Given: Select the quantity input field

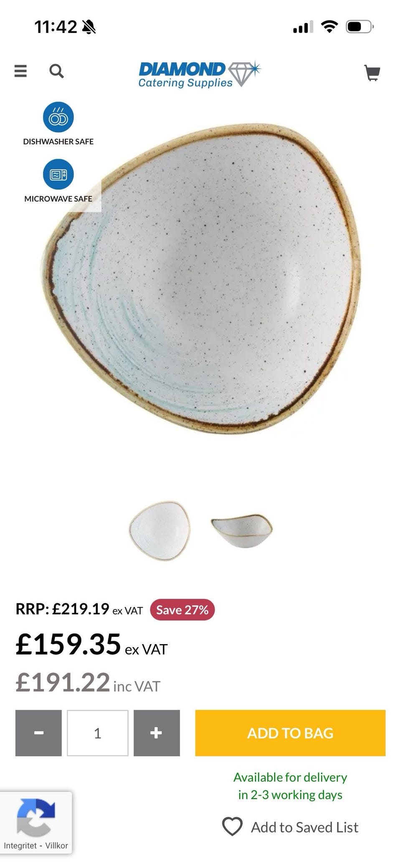Looking at the screenshot, I should [98, 733].
